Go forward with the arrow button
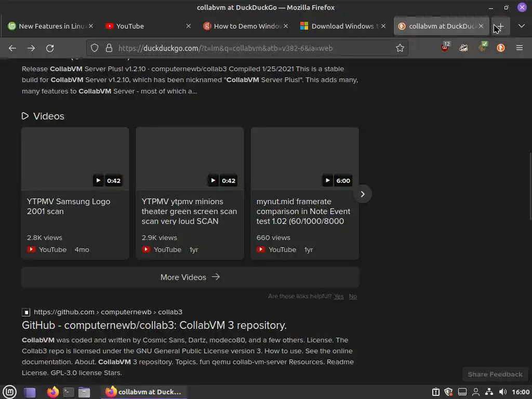532x399 pixels. point(31,48)
